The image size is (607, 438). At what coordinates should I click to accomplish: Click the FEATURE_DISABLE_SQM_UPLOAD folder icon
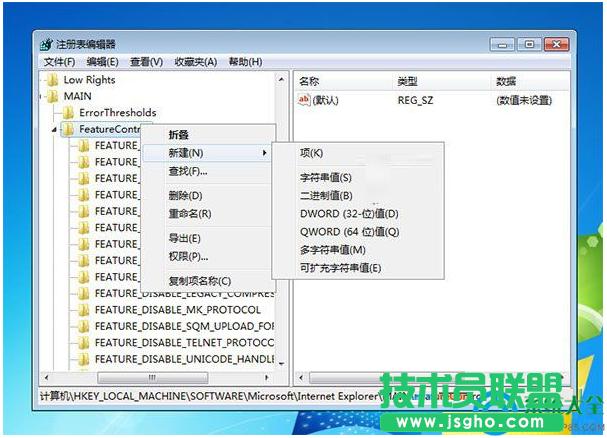click(84, 326)
